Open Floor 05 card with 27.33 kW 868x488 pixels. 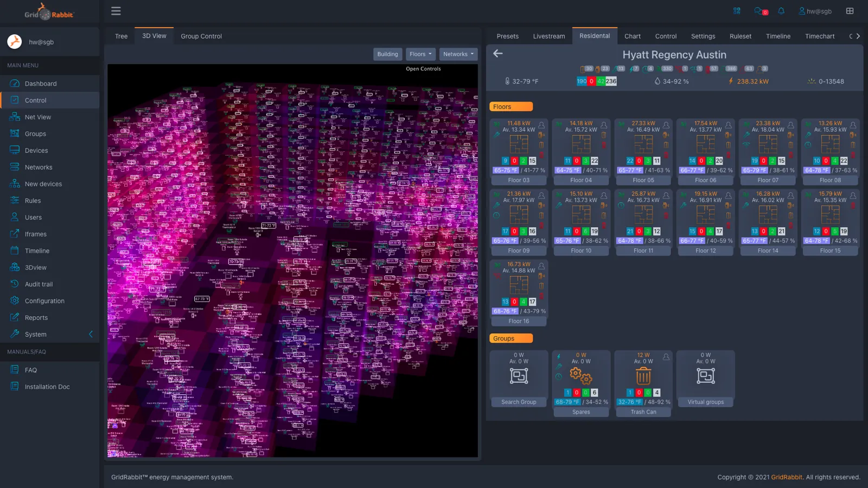pyautogui.click(x=643, y=152)
